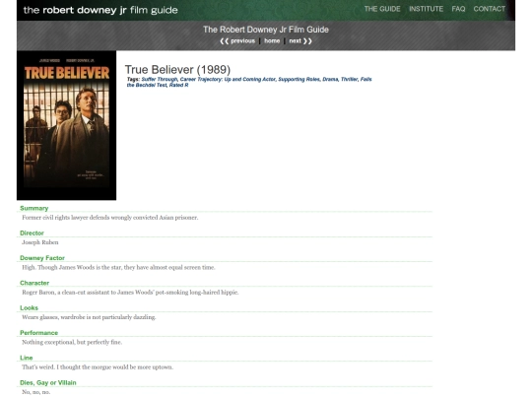Open the Suffer Through tag
Image resolution: width=532 pixels, height=399 pixels.
pos(160,79)
